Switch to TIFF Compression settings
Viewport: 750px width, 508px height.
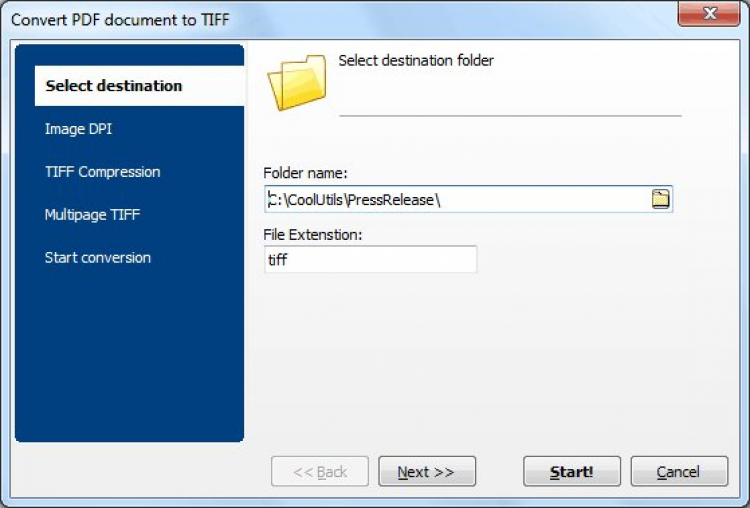coord(102,172)
